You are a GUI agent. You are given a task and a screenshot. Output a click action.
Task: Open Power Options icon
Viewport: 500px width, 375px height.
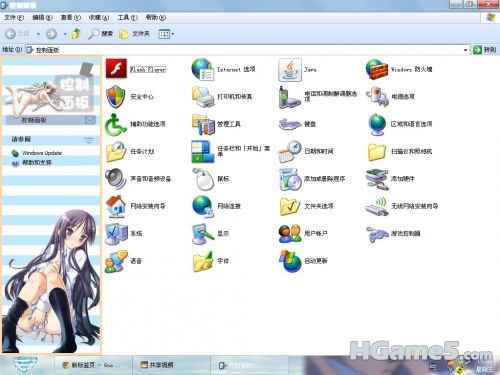coord(377,97)
